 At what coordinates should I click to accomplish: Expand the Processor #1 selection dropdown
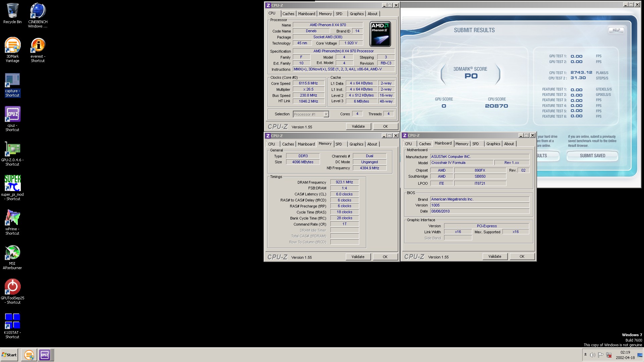[326, 114]
